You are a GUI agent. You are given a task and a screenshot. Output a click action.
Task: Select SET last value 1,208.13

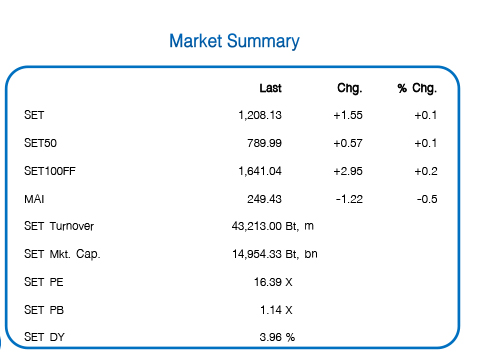[x=260, y=115]
